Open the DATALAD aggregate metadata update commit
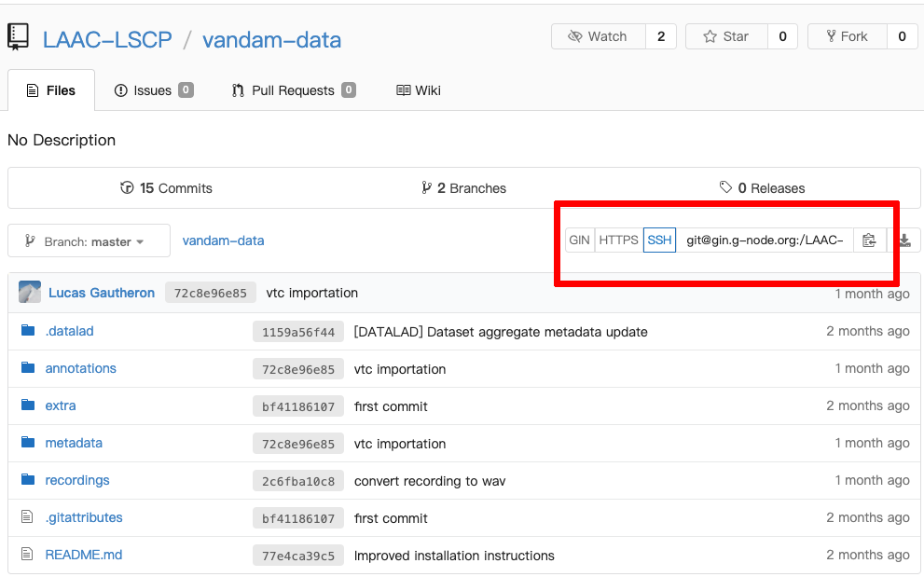Screen dimensions: 924x577 point(501,332)
